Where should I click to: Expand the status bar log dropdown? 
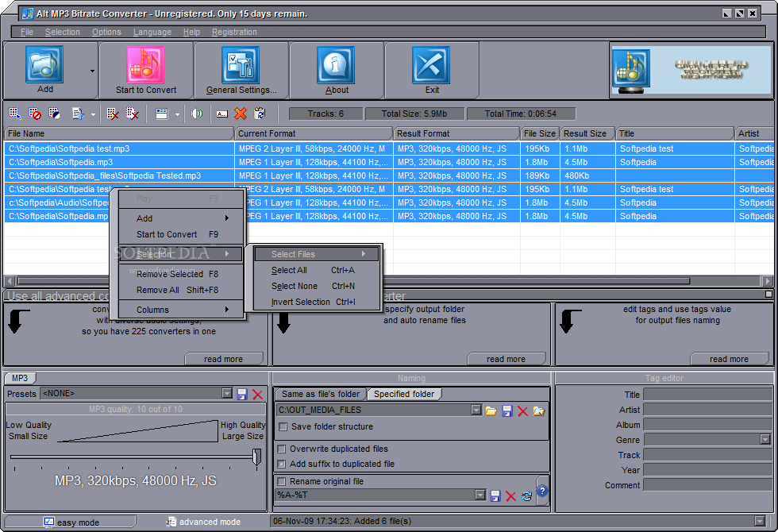760,521
